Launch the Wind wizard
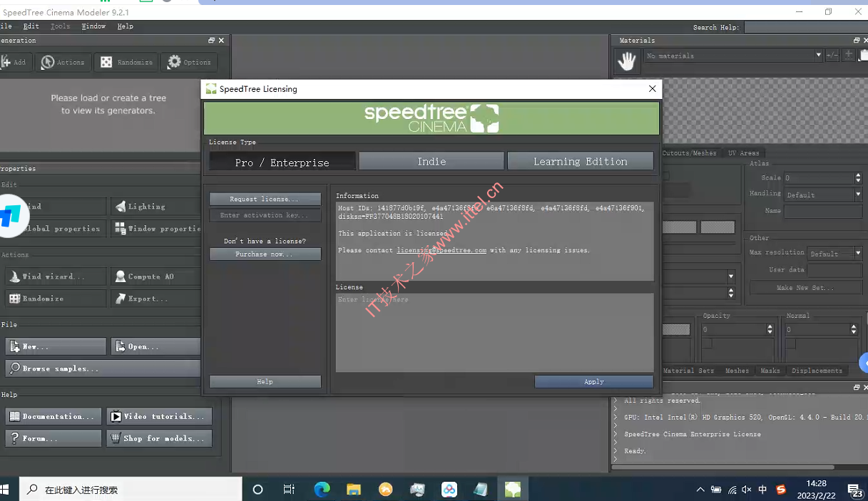Image resolution: width=868 pixels, height=501 pixels. (x=56, y=277)
